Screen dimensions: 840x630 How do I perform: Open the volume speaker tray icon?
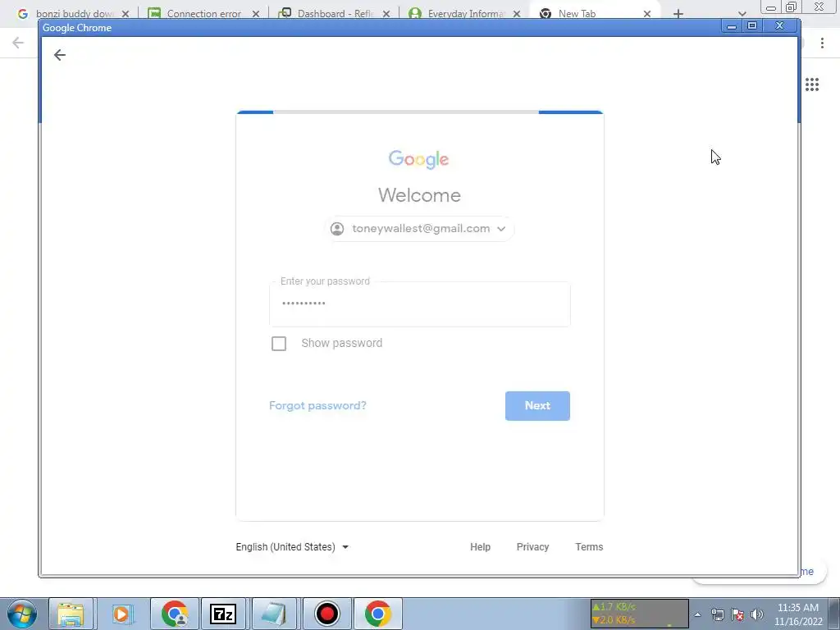click(x=756, y=614)
